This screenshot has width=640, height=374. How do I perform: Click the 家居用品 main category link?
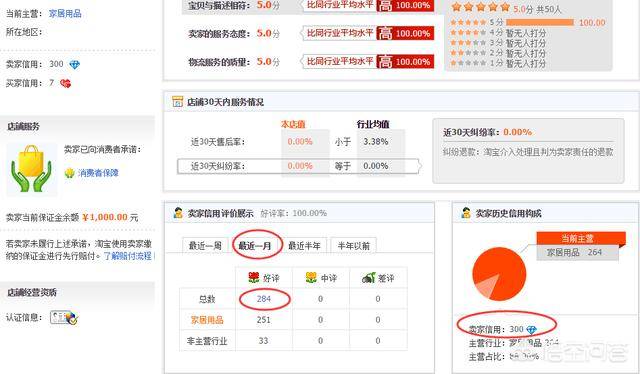tap(65, 13)
